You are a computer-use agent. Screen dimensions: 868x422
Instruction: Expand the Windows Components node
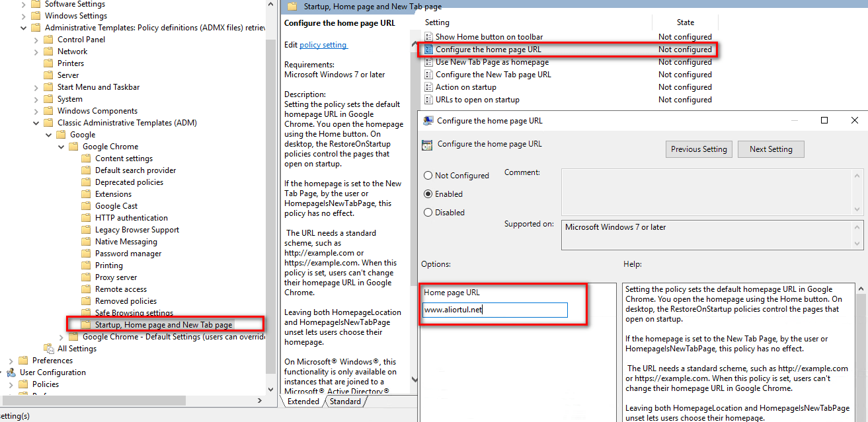(36, 111)
